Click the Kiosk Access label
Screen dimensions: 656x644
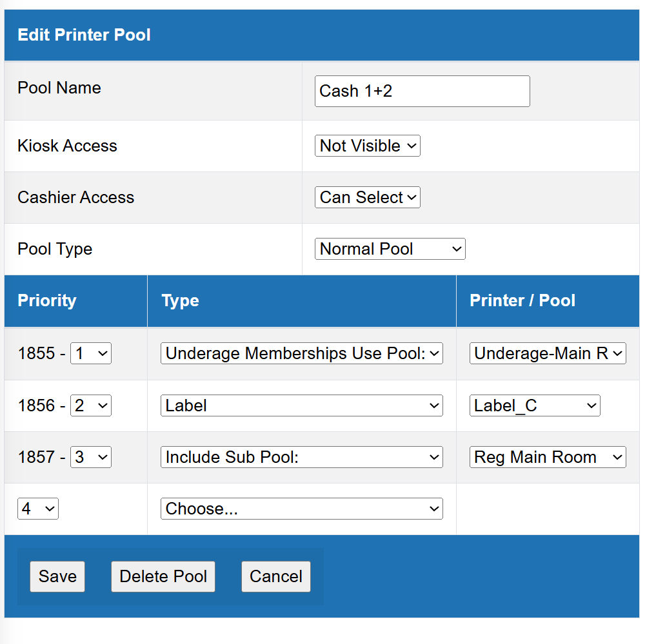67,146
